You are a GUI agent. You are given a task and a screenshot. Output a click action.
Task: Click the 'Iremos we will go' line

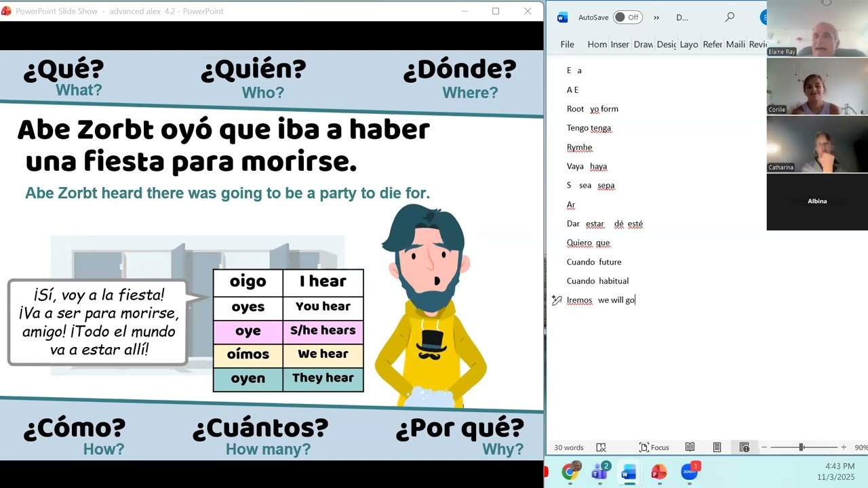click(x=600, y=300)
